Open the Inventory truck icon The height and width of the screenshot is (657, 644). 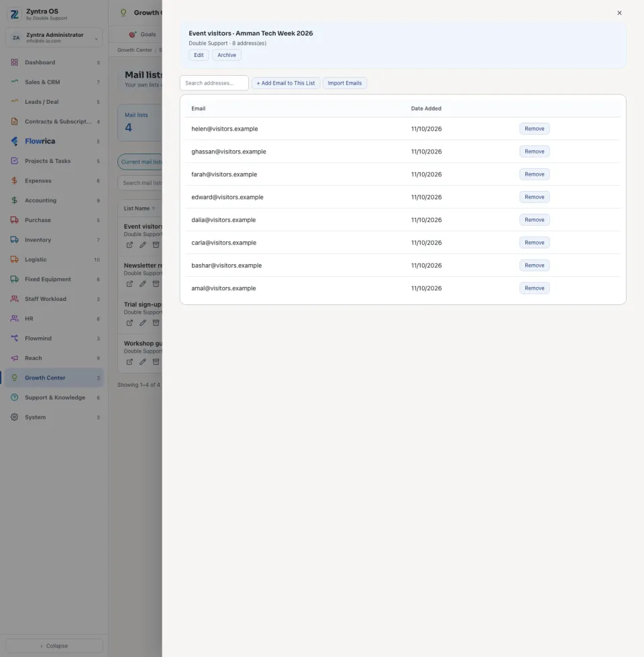coord(14,240)
